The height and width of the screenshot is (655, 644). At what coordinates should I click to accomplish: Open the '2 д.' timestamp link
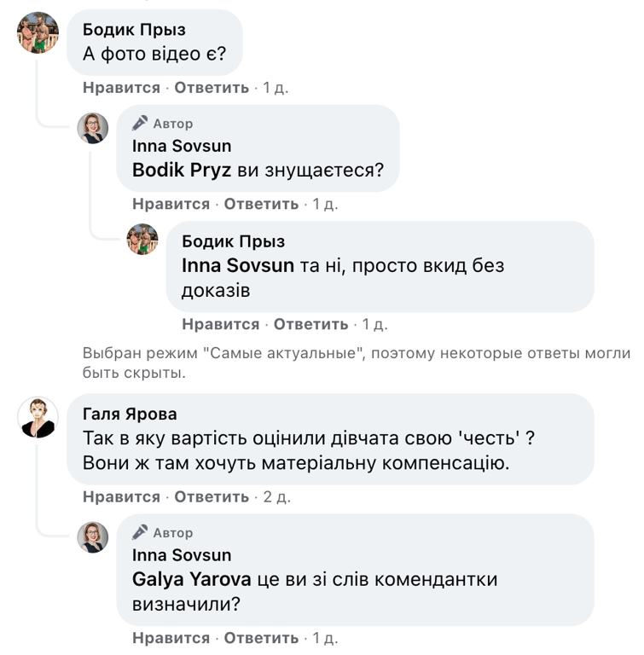click(276, 497)
